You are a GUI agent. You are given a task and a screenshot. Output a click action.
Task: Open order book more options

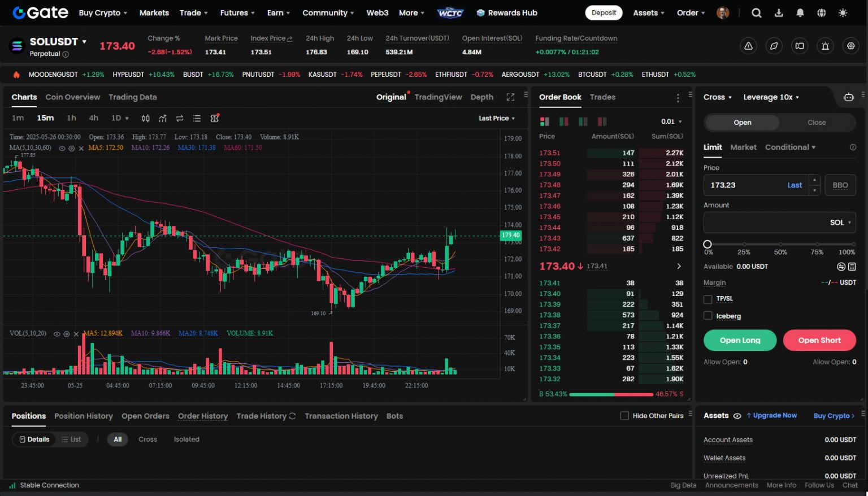tap(678, 98)
